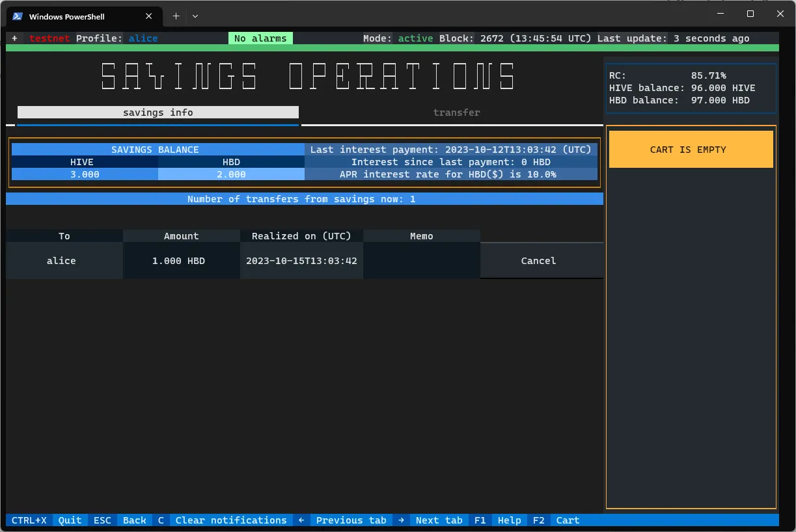This screenshot has height=532, width=796.
Task: Click the Memo column header
Action: 422,236
